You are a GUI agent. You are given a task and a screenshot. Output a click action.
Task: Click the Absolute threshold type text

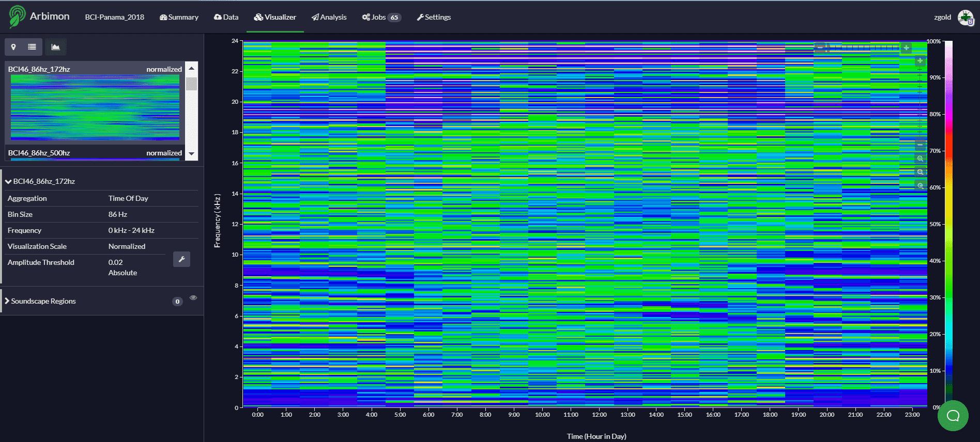[122, 273]
